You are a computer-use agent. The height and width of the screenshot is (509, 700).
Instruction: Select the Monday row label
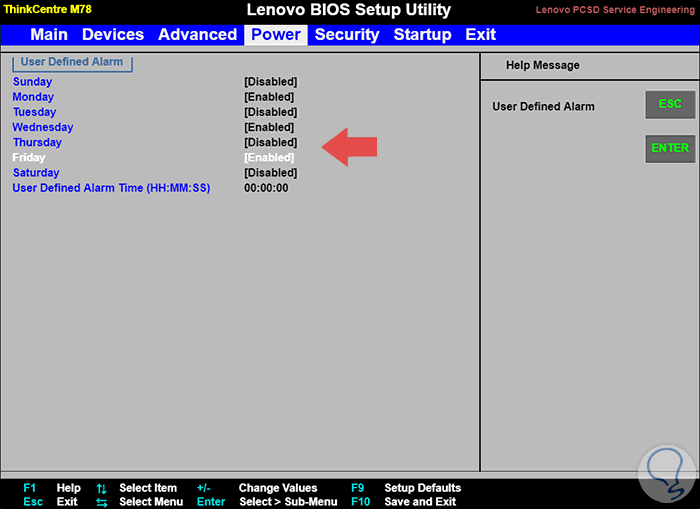click(x=33, y=97)
